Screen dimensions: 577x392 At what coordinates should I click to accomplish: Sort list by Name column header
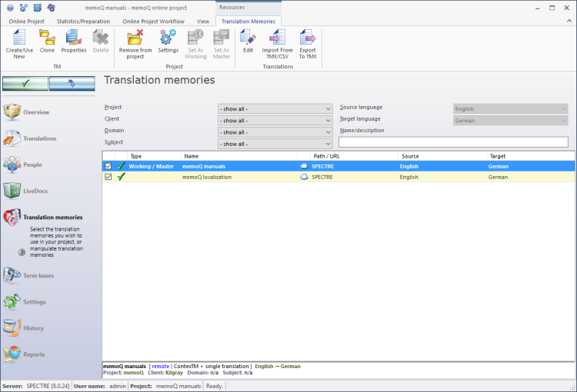(x=239, y=156)
